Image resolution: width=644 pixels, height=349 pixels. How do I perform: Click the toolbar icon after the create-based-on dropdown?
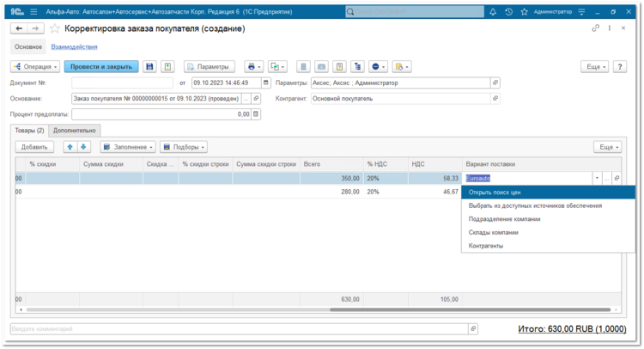[303, 66]
